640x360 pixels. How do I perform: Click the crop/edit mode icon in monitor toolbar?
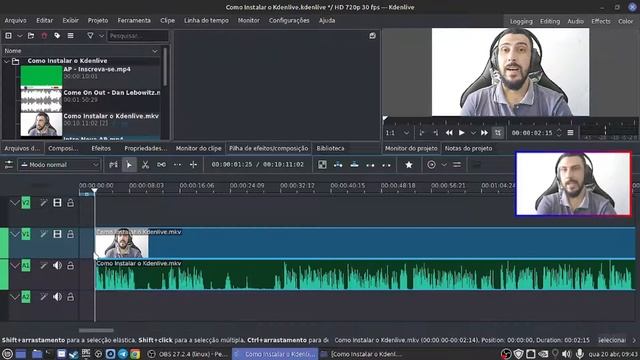(x=498, y=133)
